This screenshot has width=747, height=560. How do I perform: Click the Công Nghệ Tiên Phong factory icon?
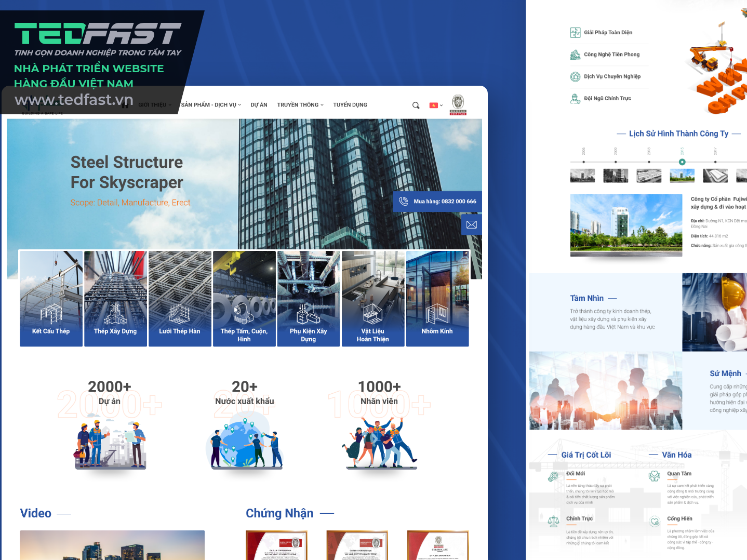click(575, 55)
